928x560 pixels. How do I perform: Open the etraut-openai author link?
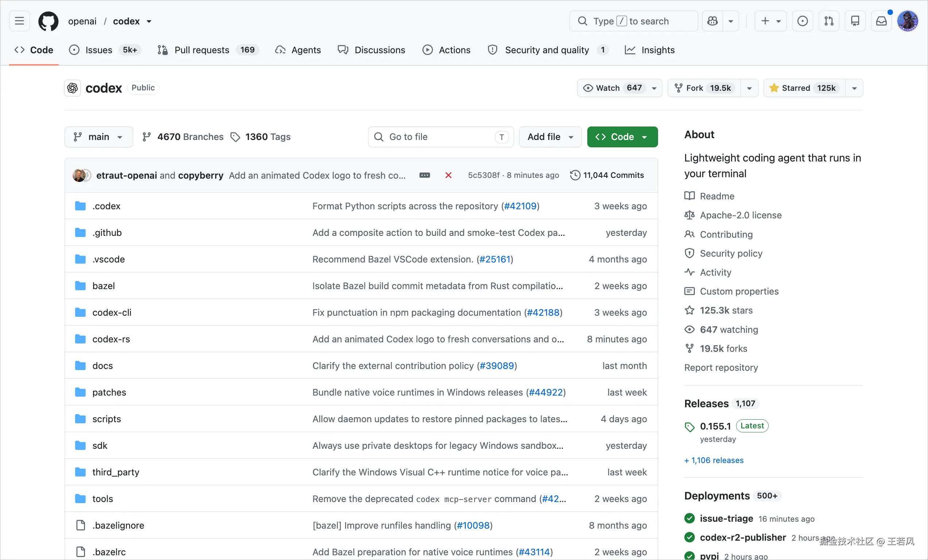[x=127, y=175]
